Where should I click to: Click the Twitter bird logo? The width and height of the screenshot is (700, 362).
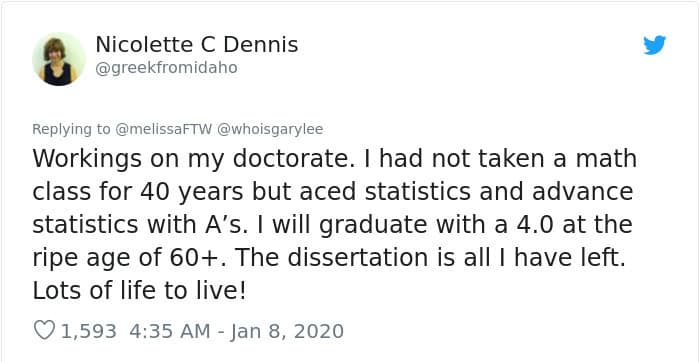[654, 45]
